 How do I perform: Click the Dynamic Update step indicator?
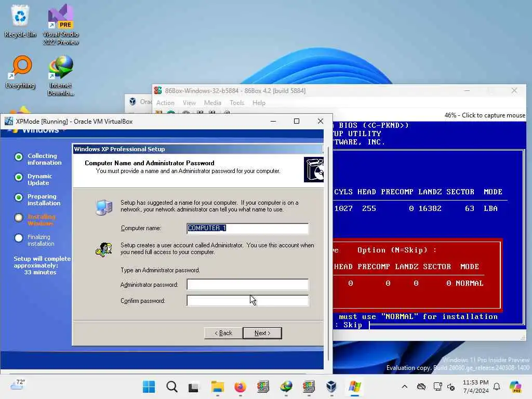tap(19, 177)
